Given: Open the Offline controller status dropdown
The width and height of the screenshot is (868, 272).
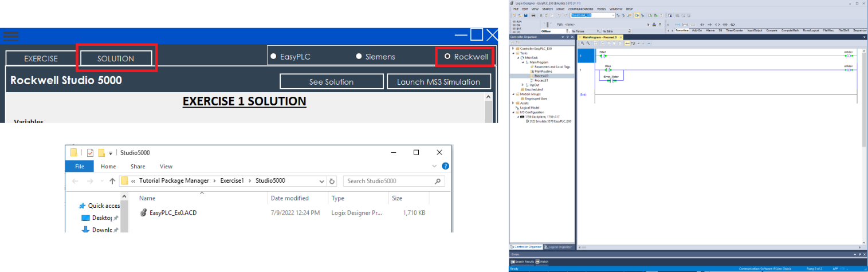Looking at the screenshot, I should coord(567,31).
